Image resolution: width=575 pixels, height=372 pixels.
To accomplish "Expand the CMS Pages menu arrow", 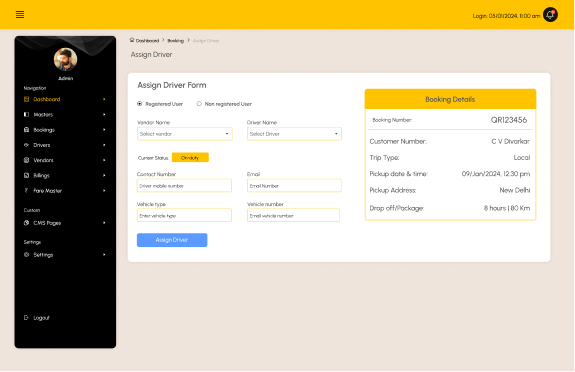I will click(104, 223).
